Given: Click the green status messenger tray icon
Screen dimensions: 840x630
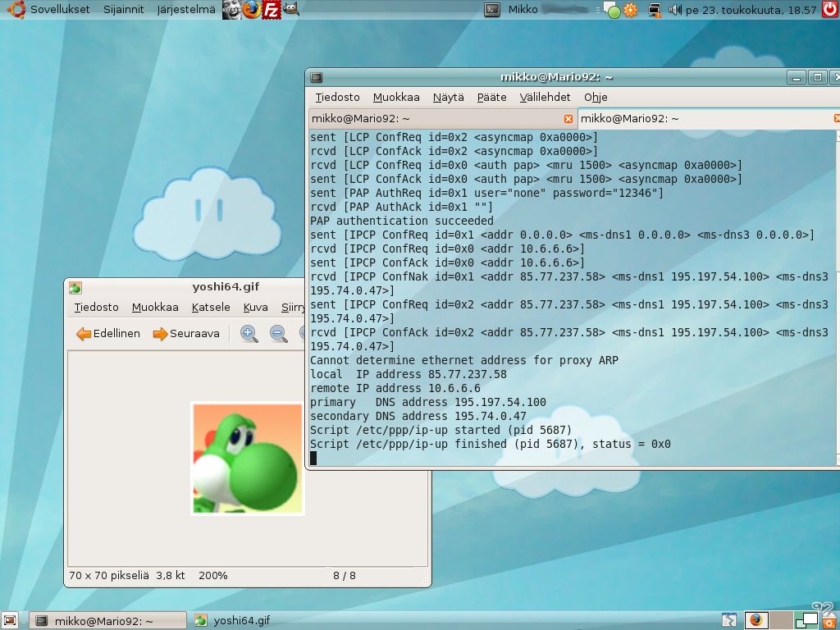Looking at the screenshot, I should (611, 10).
